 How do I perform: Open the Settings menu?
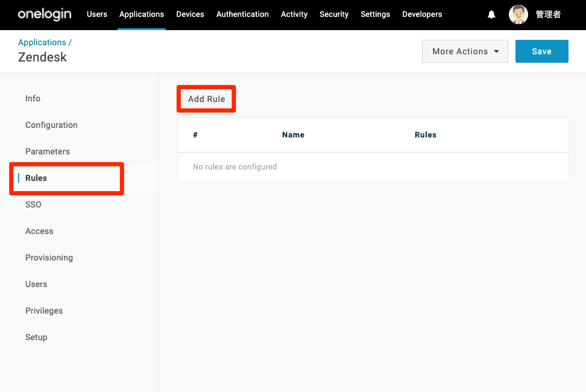tap(375, 14)
